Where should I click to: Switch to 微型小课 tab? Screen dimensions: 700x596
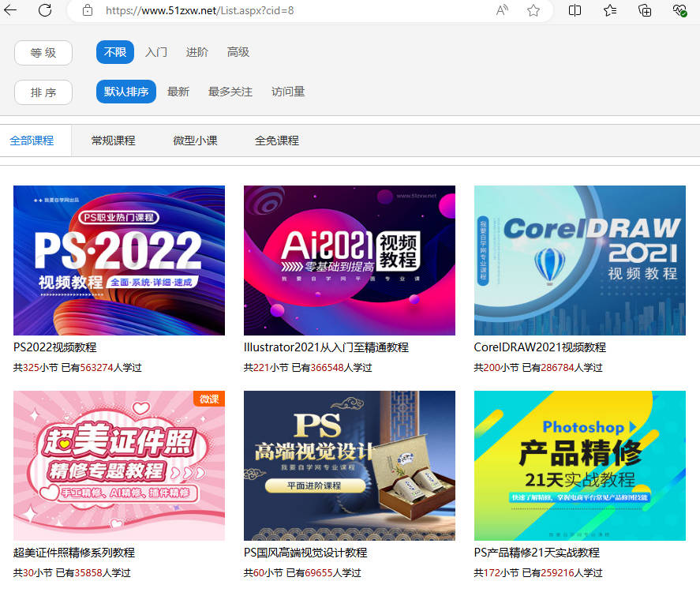(195, 141)
